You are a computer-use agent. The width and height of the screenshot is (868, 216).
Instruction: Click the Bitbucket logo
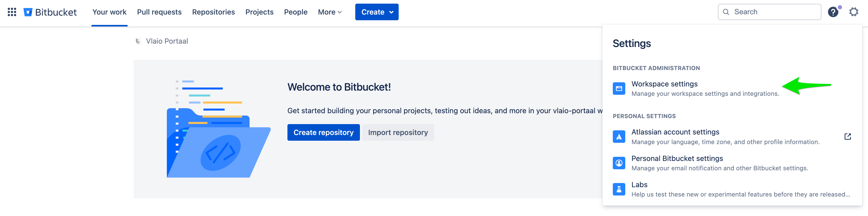(x=50, y=12)
